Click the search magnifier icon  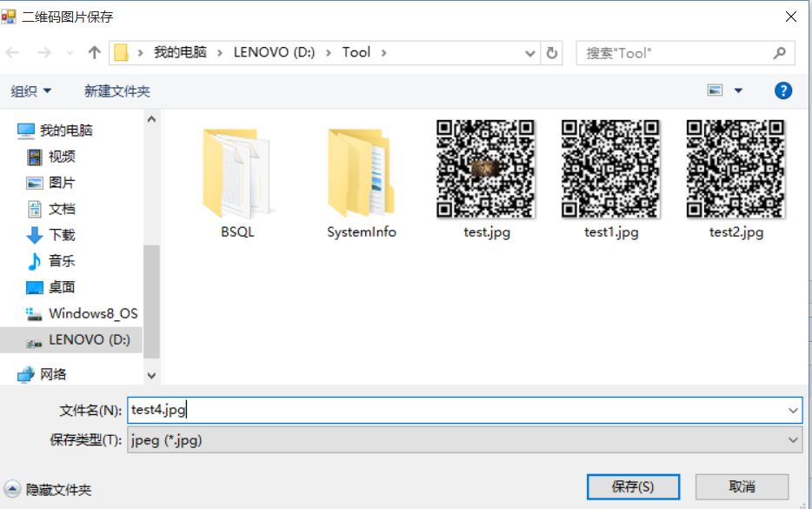pos(779,52)
